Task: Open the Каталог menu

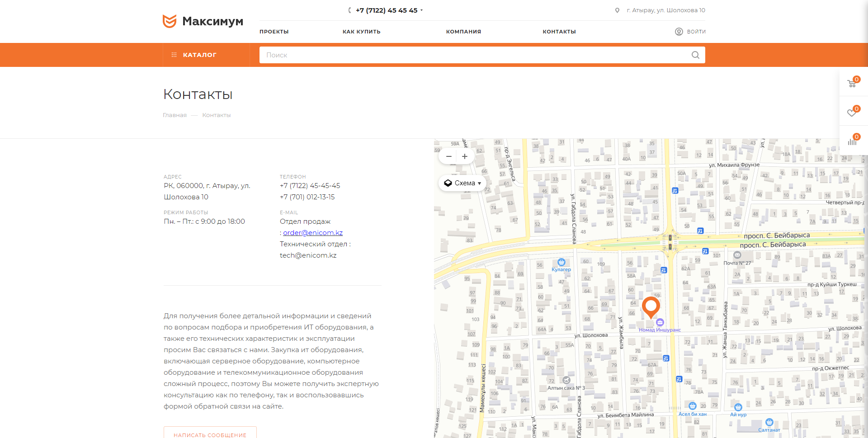Action: click(199, 55)
